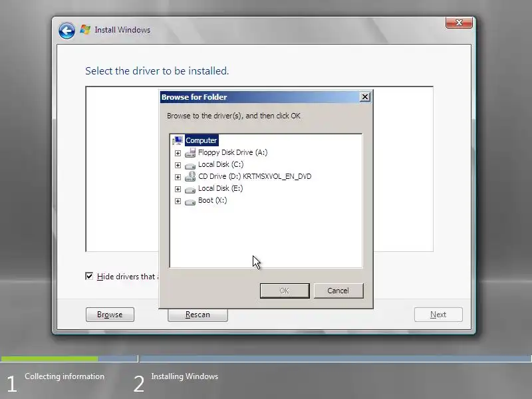Expand Local Disk (E:) node

tap(178, 189)
